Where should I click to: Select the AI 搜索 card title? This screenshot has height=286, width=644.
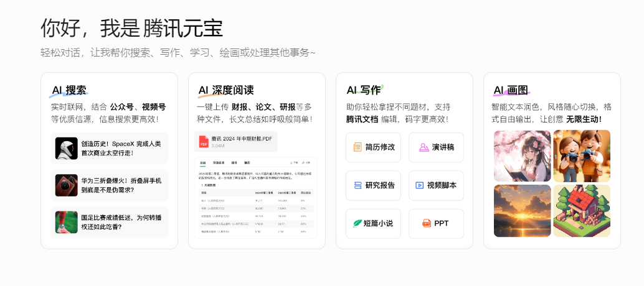coord(69,90)
